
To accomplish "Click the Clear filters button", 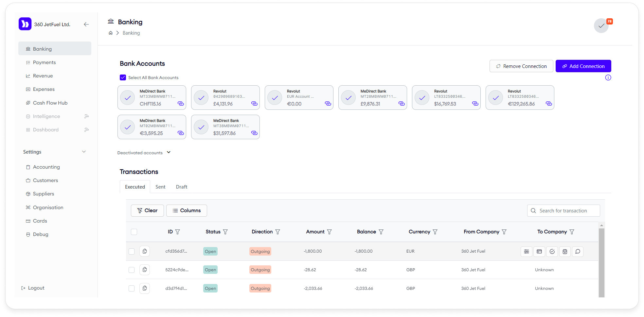I will pyautogui.click(x=147, y=210).
